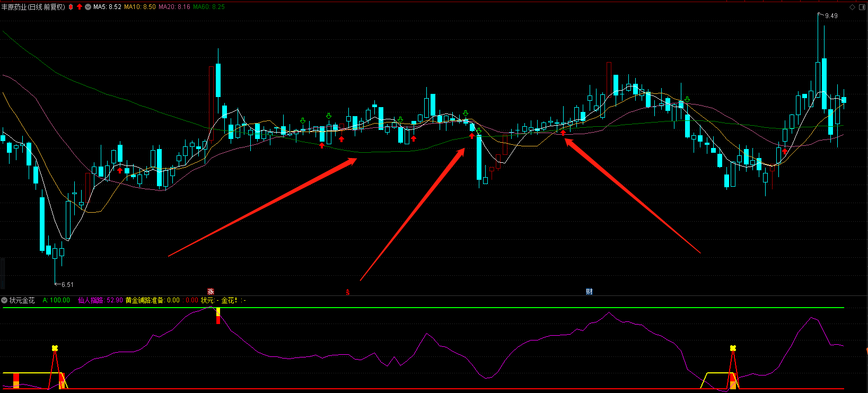Image resolution: width=868 pixels, height=393 pixels.
Task: Click the 丰原药业(日线.前复权) chart title
Action: pyautogui.click(x=33, y=7)
